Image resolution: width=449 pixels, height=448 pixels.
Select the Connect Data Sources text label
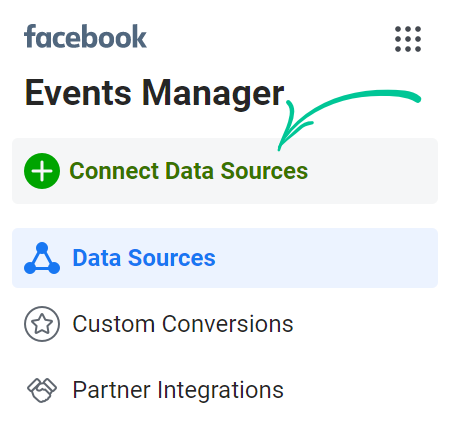[189, 171]
